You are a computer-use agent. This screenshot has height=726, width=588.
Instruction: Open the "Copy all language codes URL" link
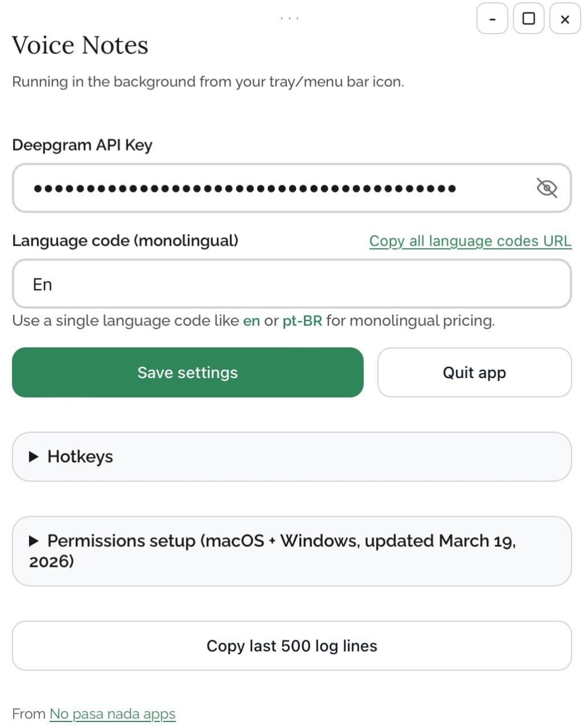coord(470,241)
